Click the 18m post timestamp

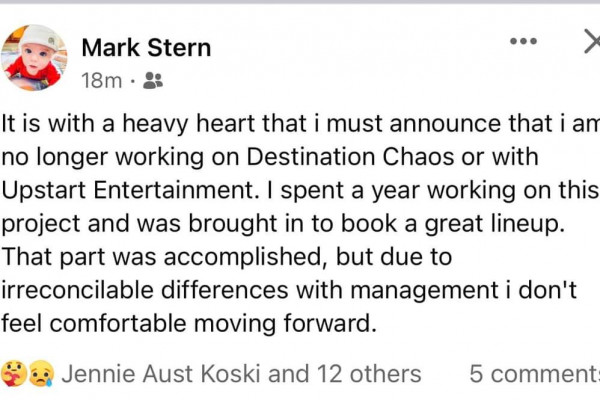[x=100, y=81]
